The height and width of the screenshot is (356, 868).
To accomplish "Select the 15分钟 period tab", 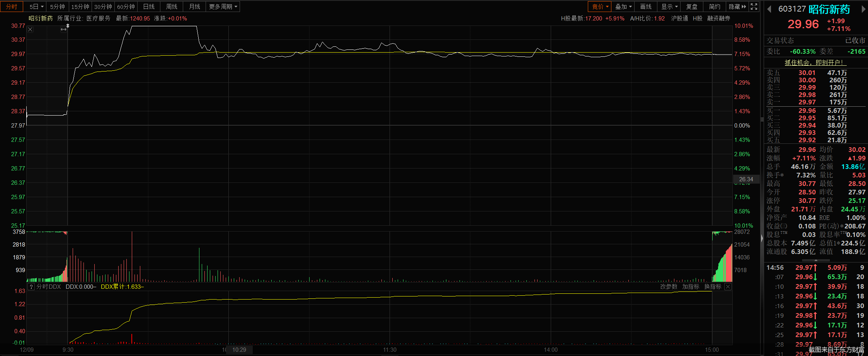I will click(x=80, y=7).
